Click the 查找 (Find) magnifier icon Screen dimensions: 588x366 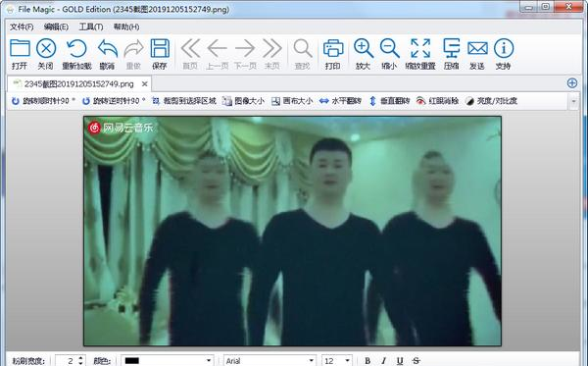click(302, 48)
